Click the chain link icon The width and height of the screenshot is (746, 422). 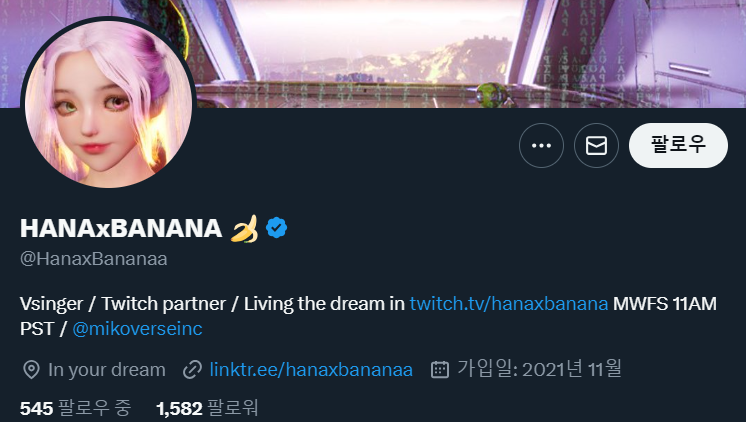(193, 370)
